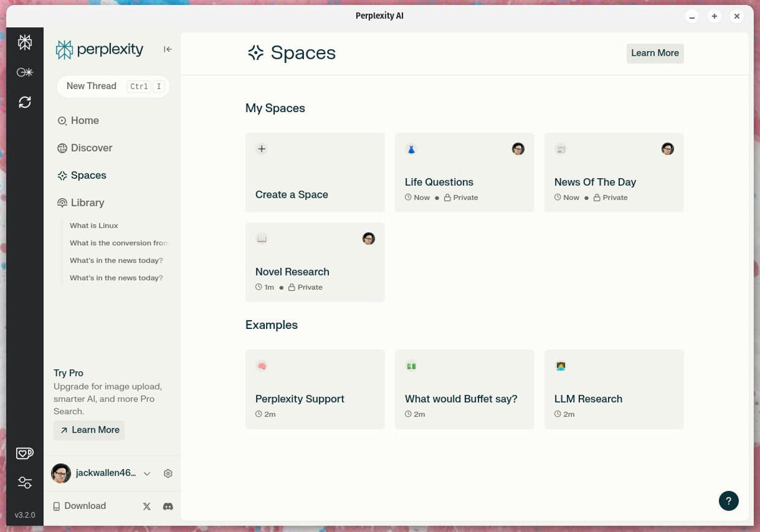Click the Create a Space card
Screen dimensions: 760x532
click(315, 172)
